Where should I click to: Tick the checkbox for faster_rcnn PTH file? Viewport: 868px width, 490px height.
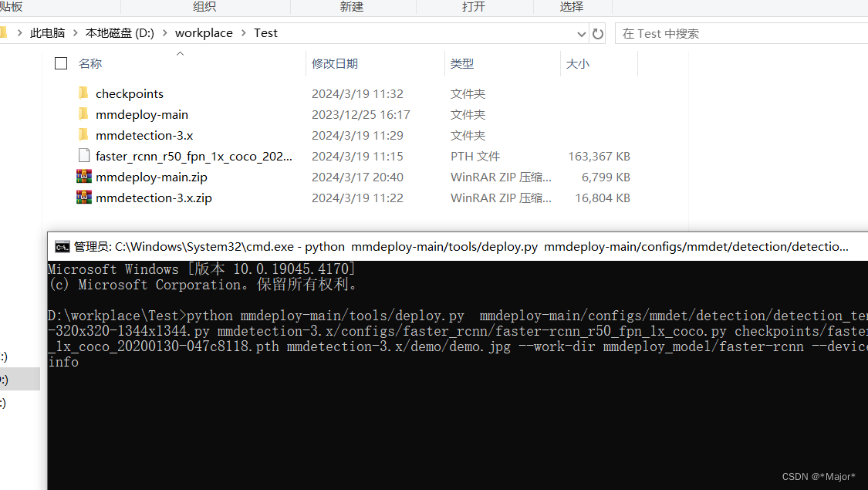coord(61,155)
